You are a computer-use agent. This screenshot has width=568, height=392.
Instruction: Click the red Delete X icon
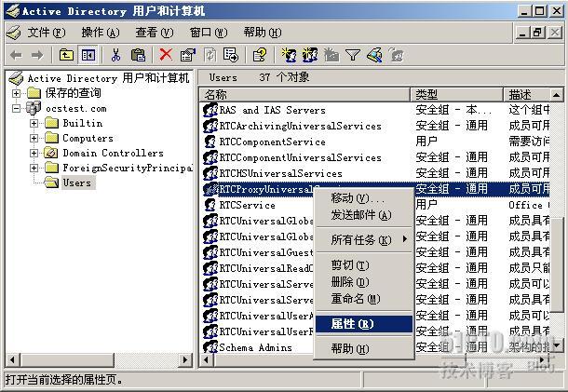[166, 55]
